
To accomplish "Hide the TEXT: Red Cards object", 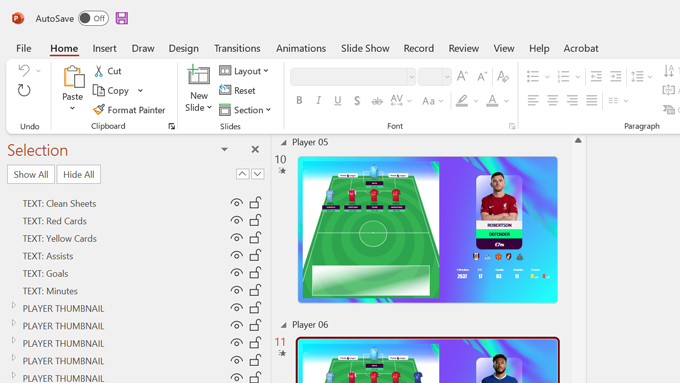I will coord(236,220).
